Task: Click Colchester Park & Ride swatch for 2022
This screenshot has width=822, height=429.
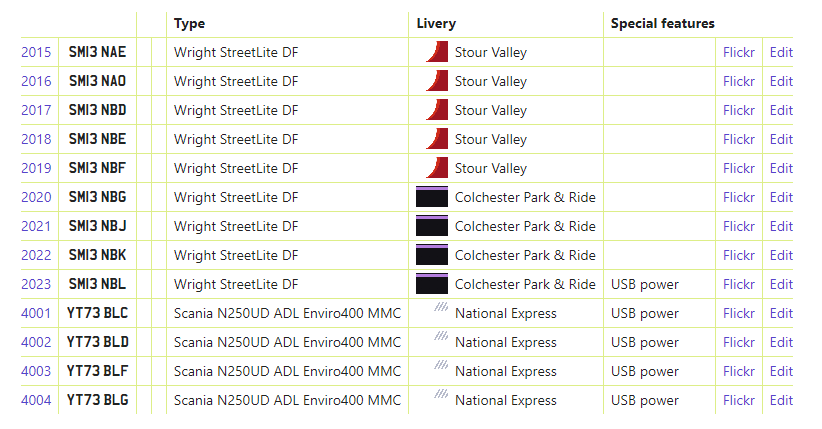Action: [431, 255]
